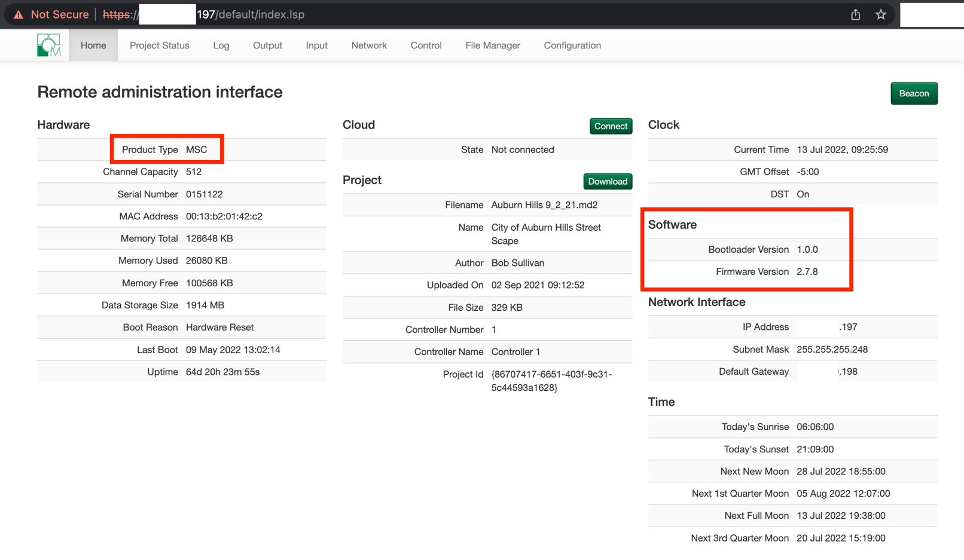Click the Cloud Connect button
This screenshot has height=560, width=964.
click(610, 126)
